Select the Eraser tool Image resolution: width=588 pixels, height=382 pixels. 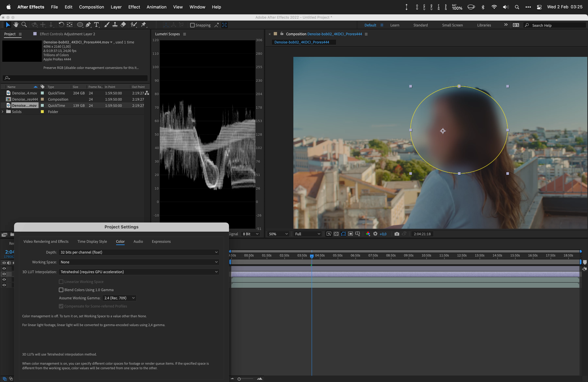coord(123,25)
